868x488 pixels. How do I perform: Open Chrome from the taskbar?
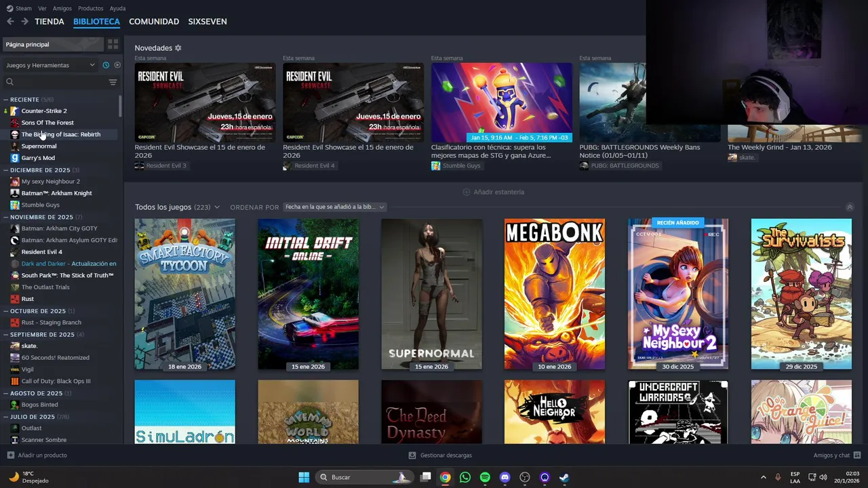(x=445, y=477)
